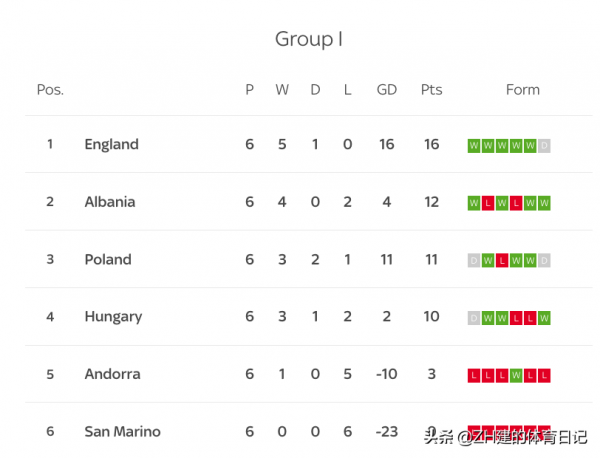Image resolution: width=600 pixels, height=458 pixels.
Task: Sort table by GD column header
Action: click(x=387, y=90)
